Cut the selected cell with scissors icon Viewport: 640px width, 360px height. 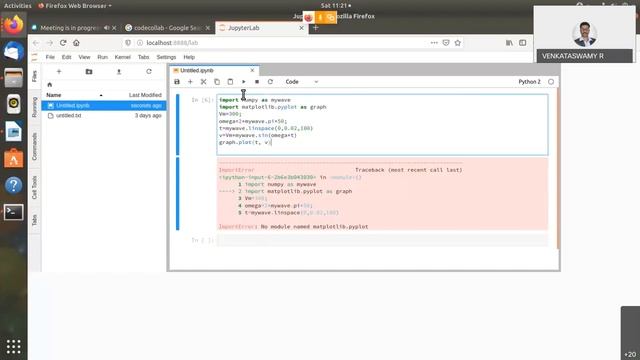(203, 82)
